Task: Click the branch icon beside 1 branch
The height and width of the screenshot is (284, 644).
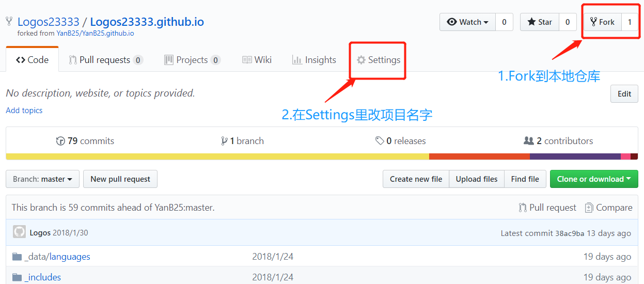Action: (x=224, y=141)
